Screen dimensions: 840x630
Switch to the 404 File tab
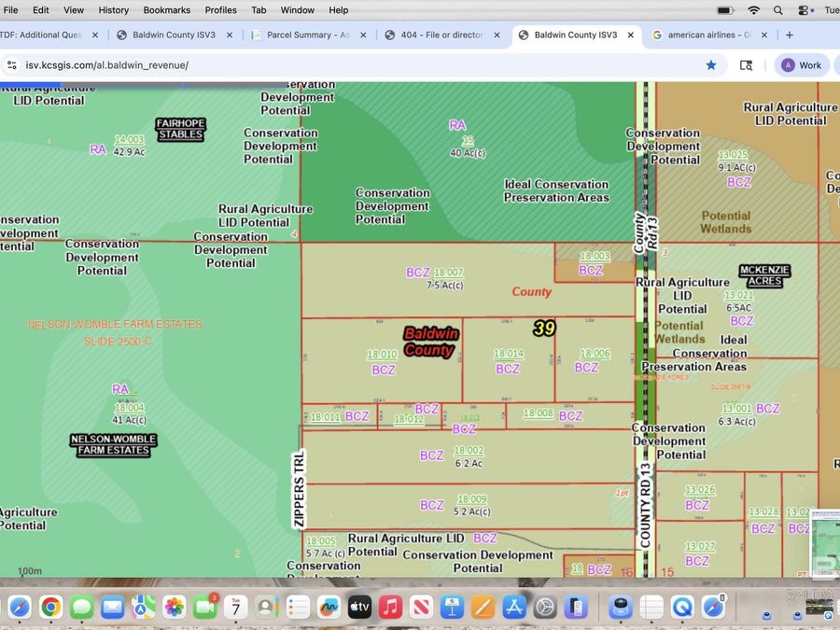point(441,35)
